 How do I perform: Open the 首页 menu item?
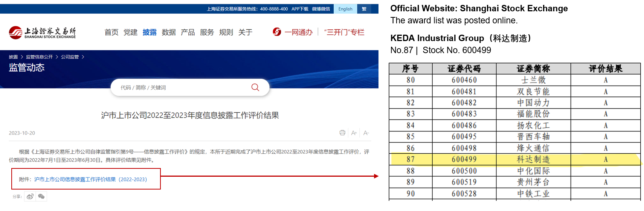[x=111, y=32]
